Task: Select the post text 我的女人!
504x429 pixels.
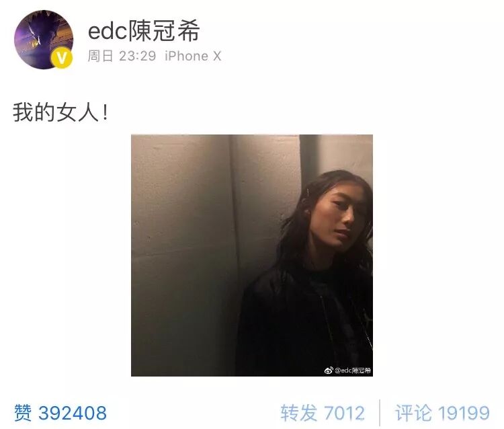Action: pos(60,112)
